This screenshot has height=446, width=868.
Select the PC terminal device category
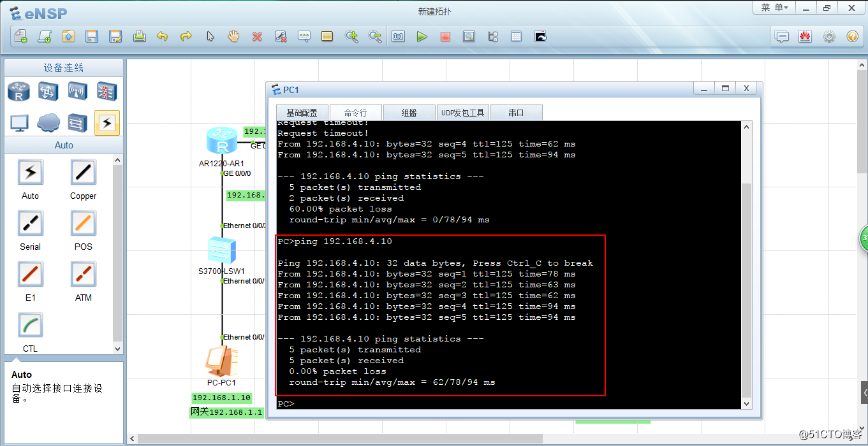[19, 122]
